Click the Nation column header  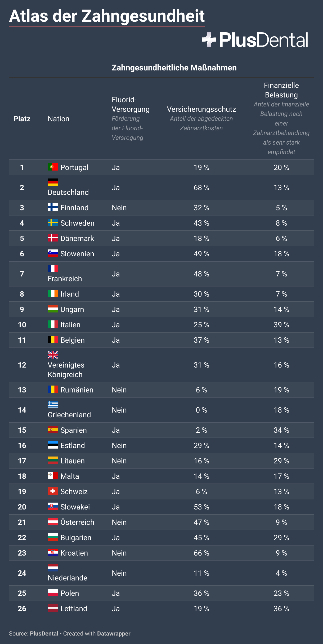59,119
